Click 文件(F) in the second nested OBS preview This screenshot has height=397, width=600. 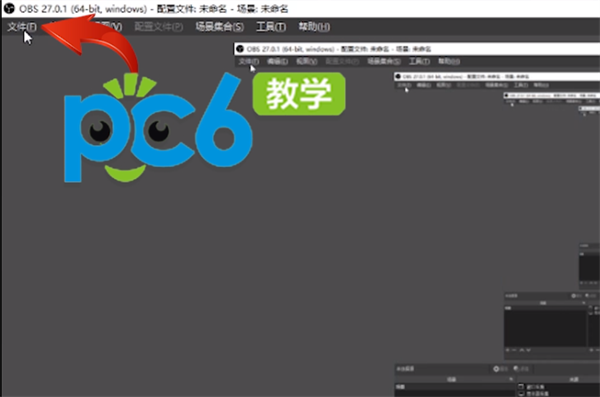(404, 85)
